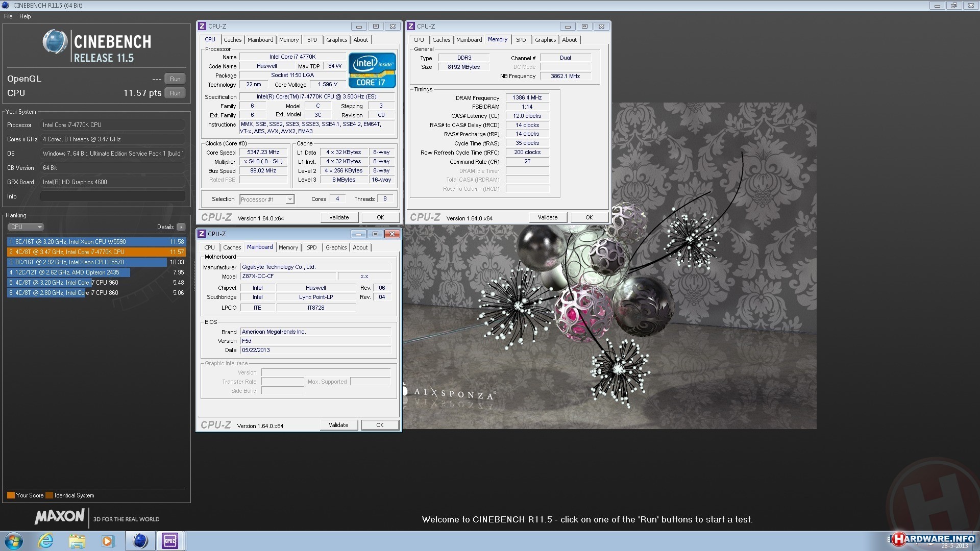This screenshot has height=551, width=980.
Task: Run the CPU benchmark test
Action: 175,93
